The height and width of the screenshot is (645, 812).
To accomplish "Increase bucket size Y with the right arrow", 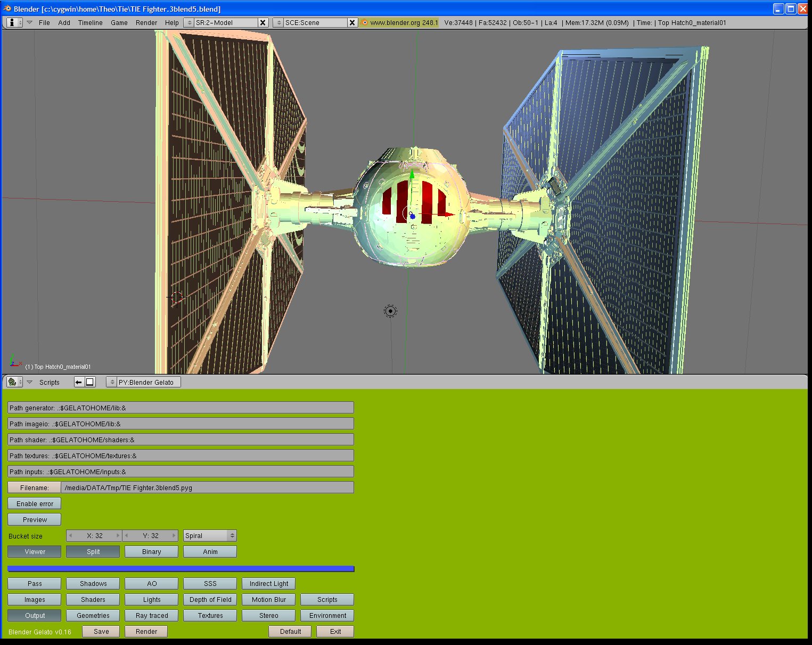I will 174,536.
